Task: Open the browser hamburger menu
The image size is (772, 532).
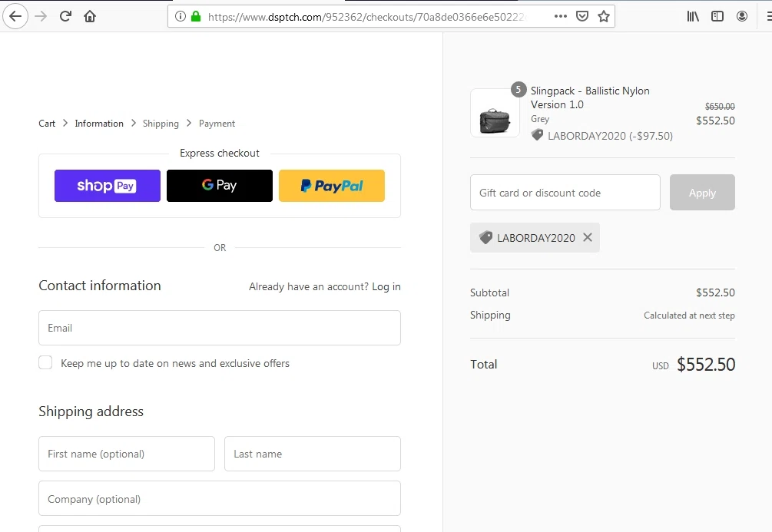Action: click(769, 16)
